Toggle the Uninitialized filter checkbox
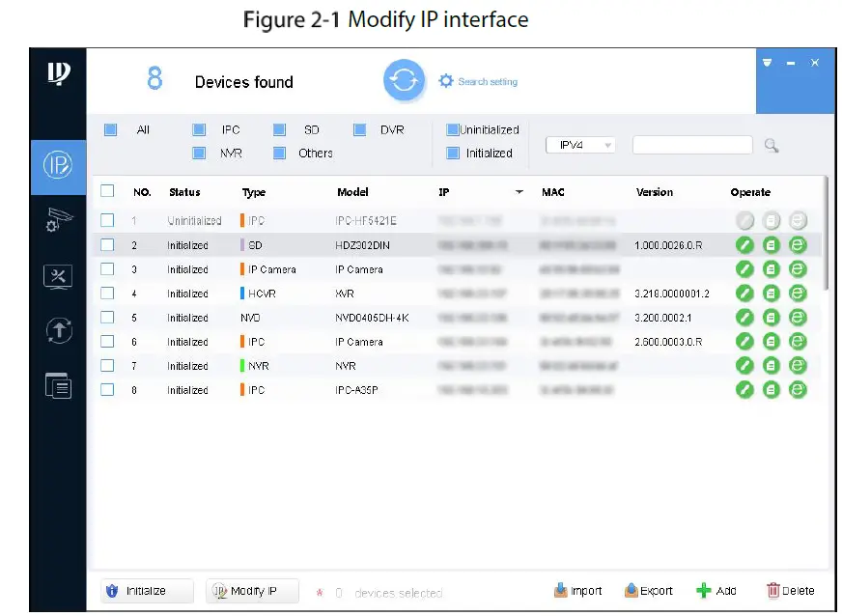 453,129
